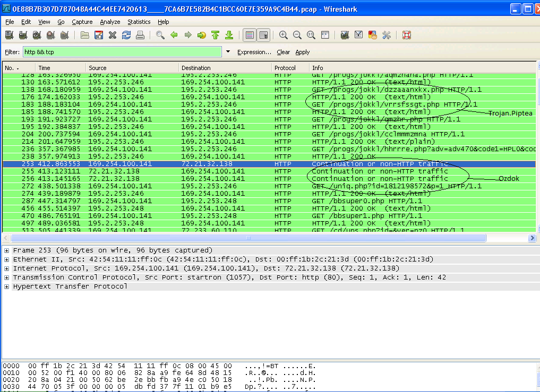This screenshot has width=540, height=392.
Task: Open the filter history dropdown arrow
Action: click(x=228, y=52)
